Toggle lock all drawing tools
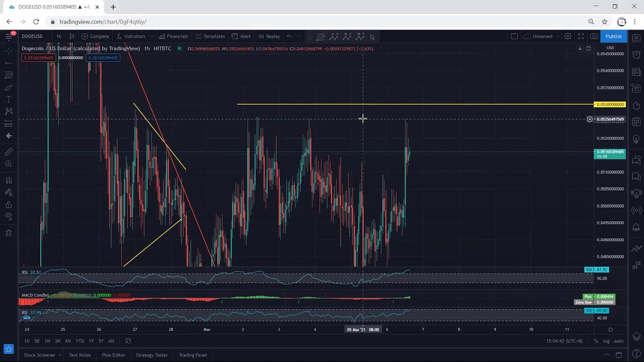 point(9,205)
